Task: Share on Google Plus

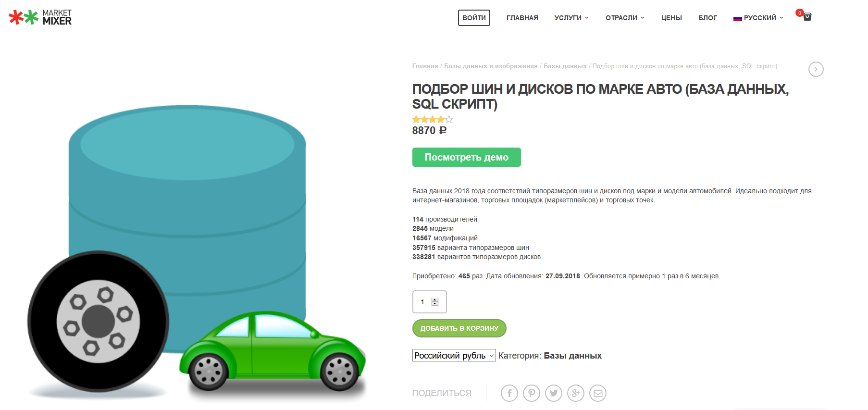Action: pos(575,393)
